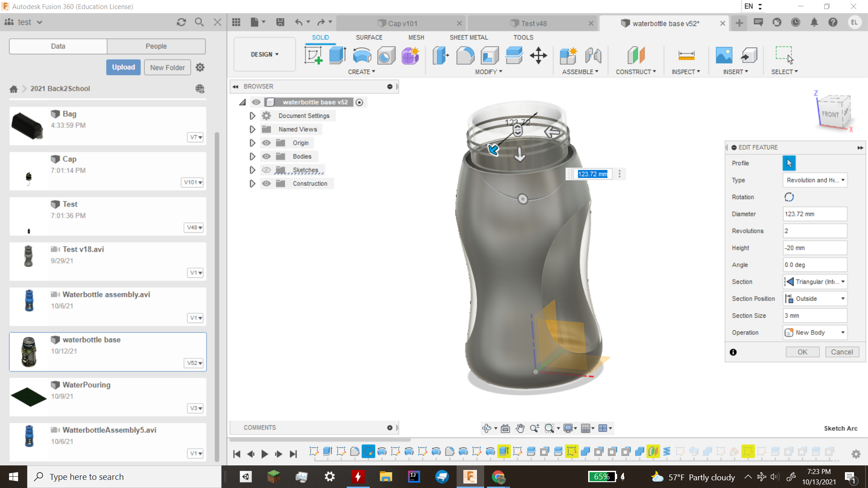
Task: Open the Measure tool under Inspect
Action: 686,55
